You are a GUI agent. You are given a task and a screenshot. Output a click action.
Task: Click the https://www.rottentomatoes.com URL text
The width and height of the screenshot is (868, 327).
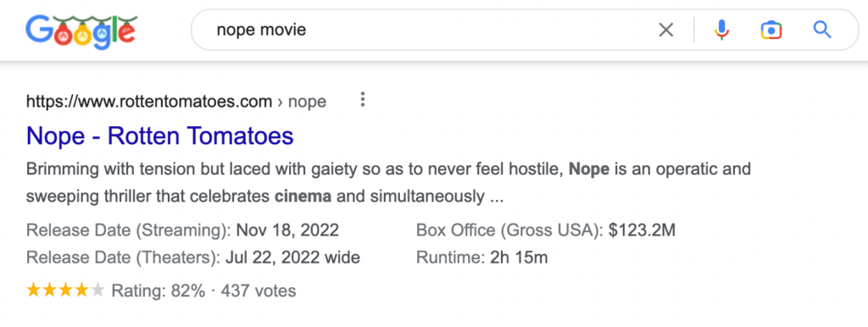[149, 102]
